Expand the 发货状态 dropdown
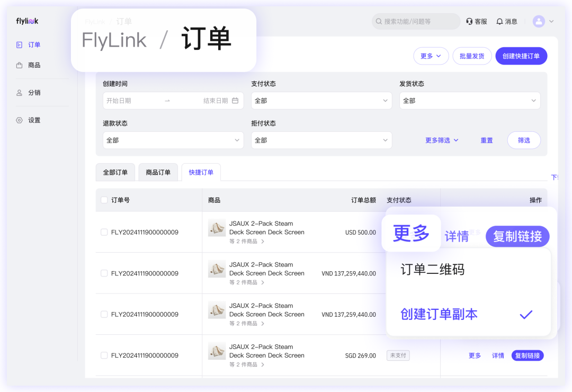 pyautogui.click(x=469, y=101)
